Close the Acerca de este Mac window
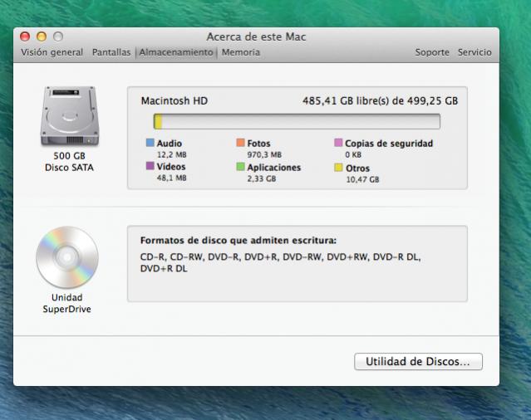This screenshot has width=531, height=420. [x=25, y=37]
